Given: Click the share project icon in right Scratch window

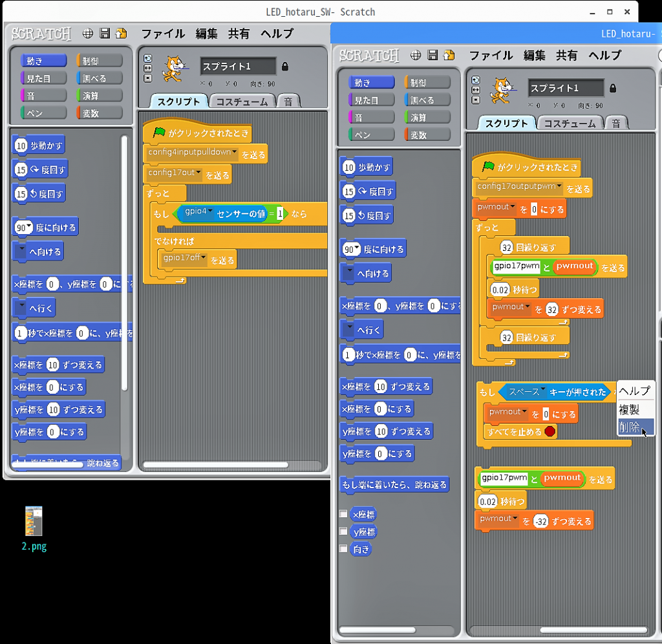Looking at the screenshot, I should [x=449, y=55].
